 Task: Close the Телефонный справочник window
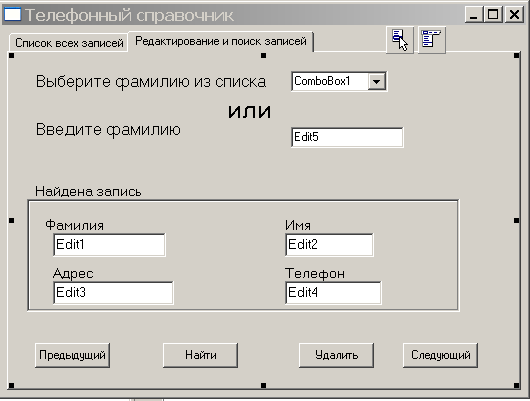pyautogui.click(x=514, y=15)
